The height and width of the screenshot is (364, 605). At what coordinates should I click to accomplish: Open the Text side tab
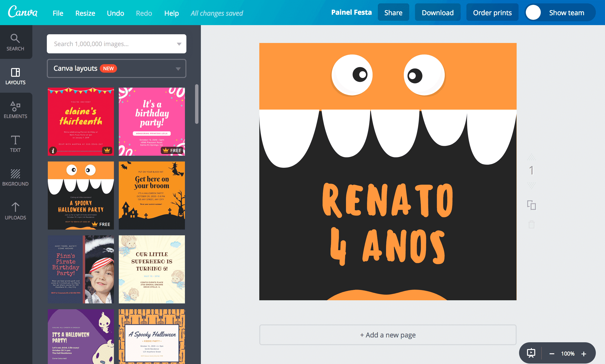click(15, 143)
